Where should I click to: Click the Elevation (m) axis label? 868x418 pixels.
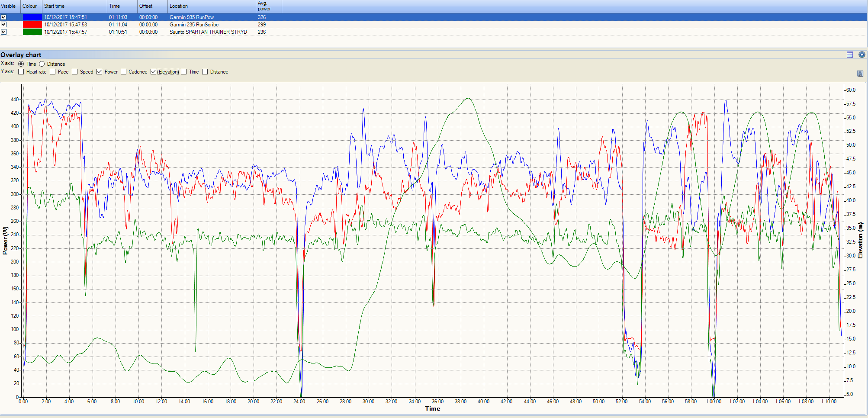tap(861, 241)
